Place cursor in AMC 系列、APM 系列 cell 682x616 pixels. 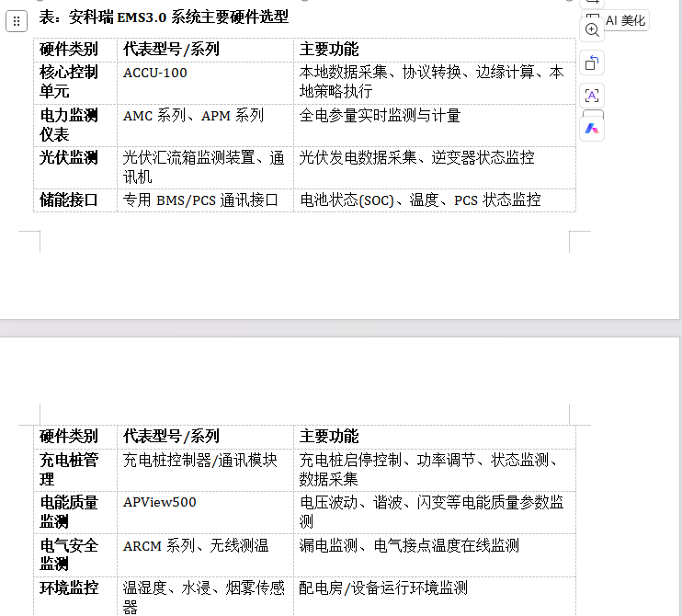[x=193, y=116]
